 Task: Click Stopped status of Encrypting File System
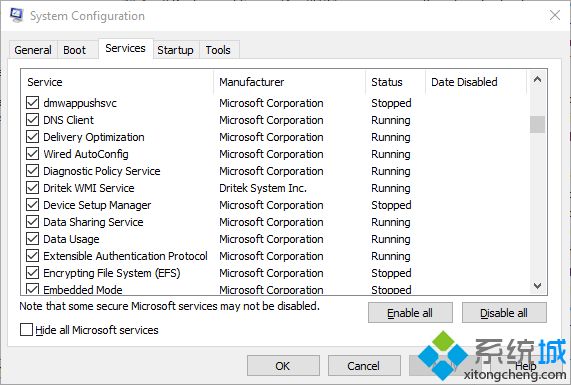tap(391, 273)
